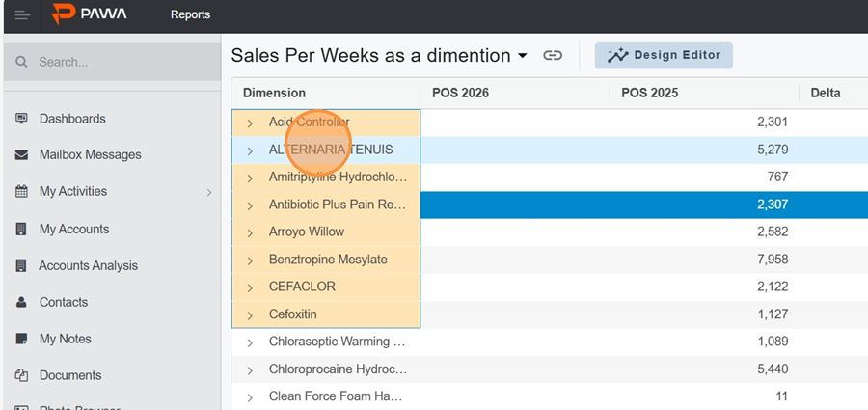Click the Dashboards monitor icon
Image resolution: width=868 pixels, height=410 pixels.
21,119
